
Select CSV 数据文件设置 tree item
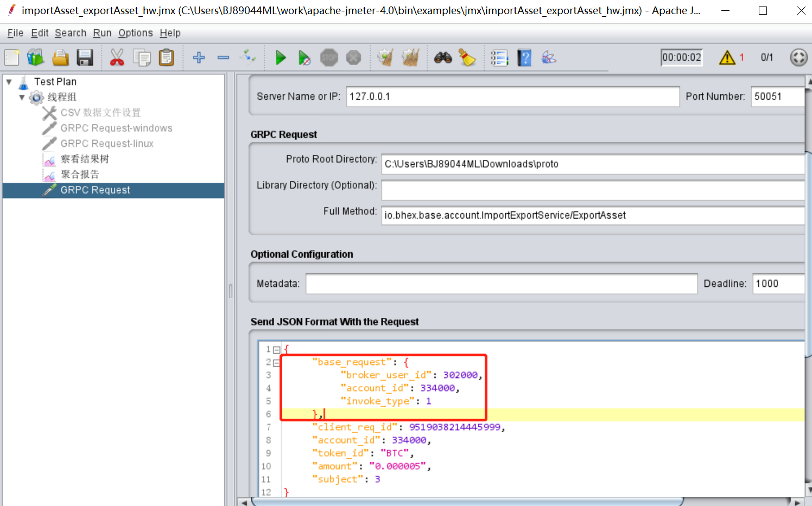pos(100,113)
